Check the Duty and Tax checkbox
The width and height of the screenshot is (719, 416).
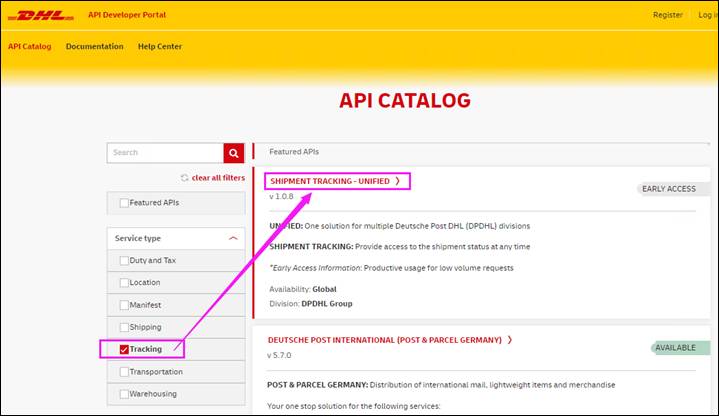(x=124, y=261)
